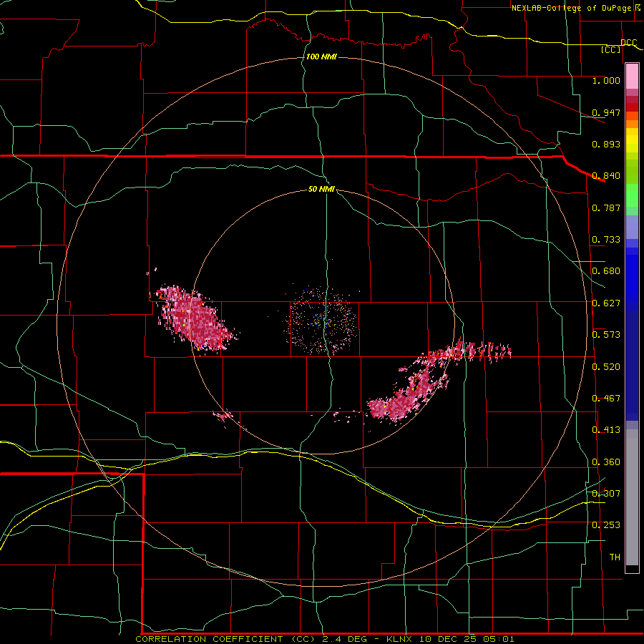644x644 pixels.
Task: Select the 0.627 legend value
Action: (606, 303)
